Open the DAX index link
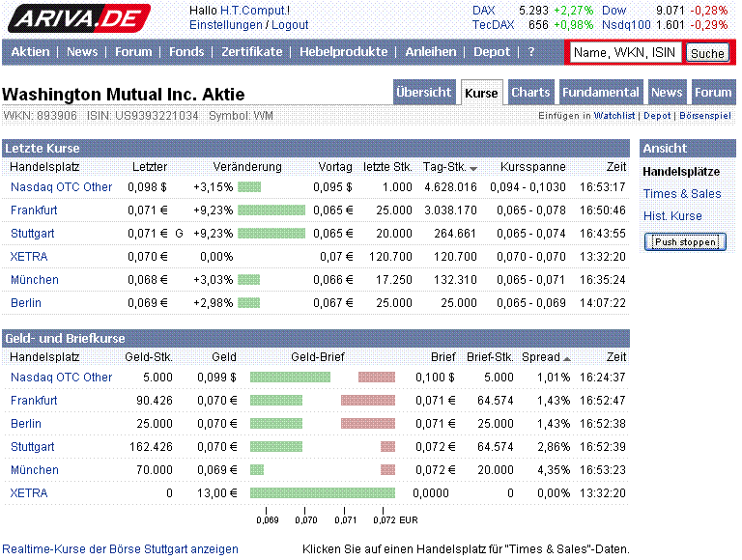The image size is (742, 560). click(484, 11)
